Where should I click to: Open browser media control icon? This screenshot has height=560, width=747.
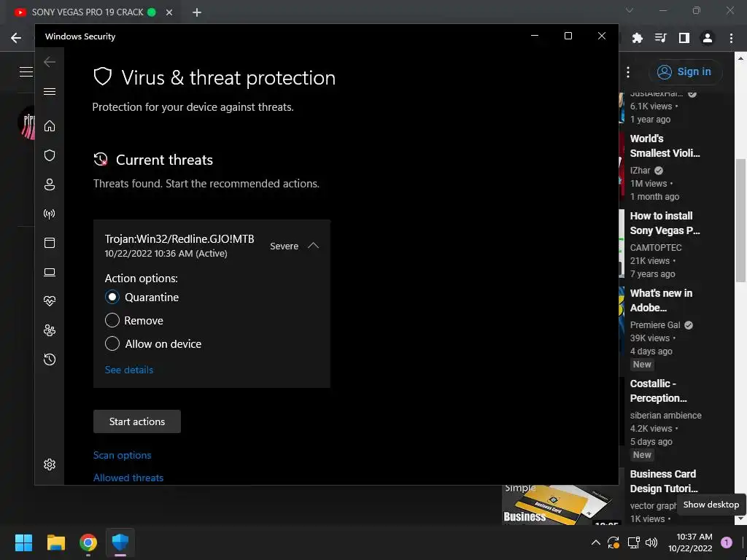[x=661, y=38]
